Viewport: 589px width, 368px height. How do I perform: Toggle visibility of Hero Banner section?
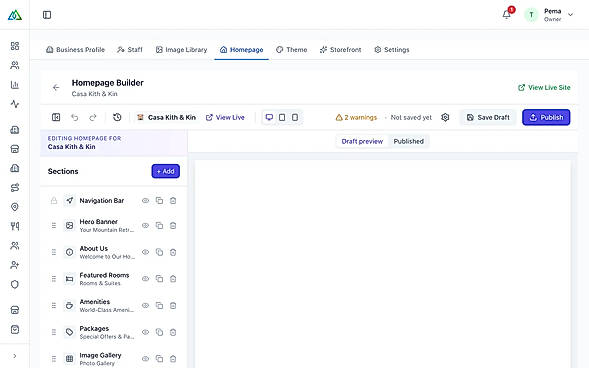(145, 226)
